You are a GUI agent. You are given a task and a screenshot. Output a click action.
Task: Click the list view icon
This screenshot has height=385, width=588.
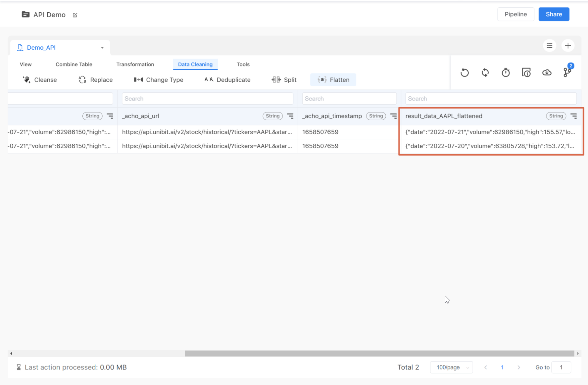(549, 46)
